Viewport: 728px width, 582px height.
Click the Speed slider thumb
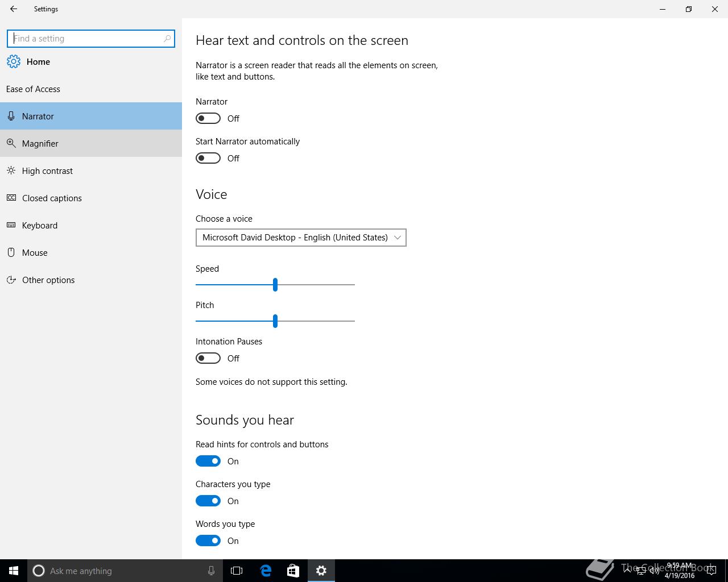point(275,285)
